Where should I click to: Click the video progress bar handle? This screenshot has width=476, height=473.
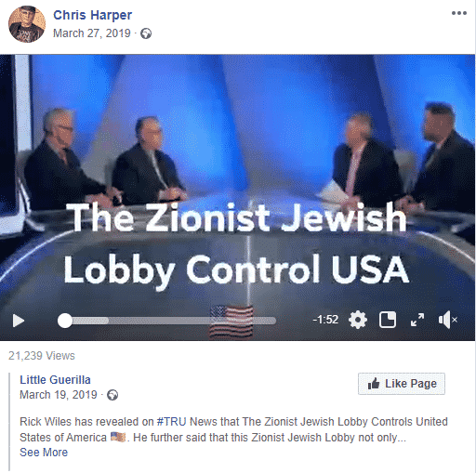point(65,321)
